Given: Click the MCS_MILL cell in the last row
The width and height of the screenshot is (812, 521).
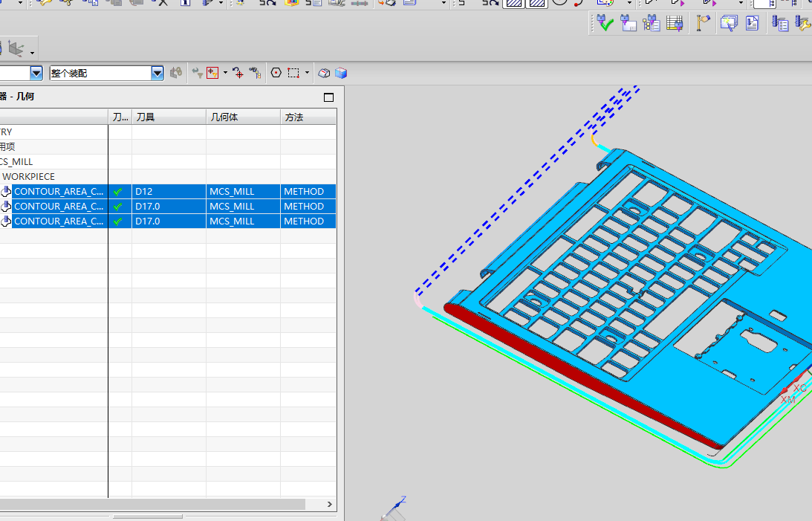Looking at the screenshot, I should coord(243,221).
